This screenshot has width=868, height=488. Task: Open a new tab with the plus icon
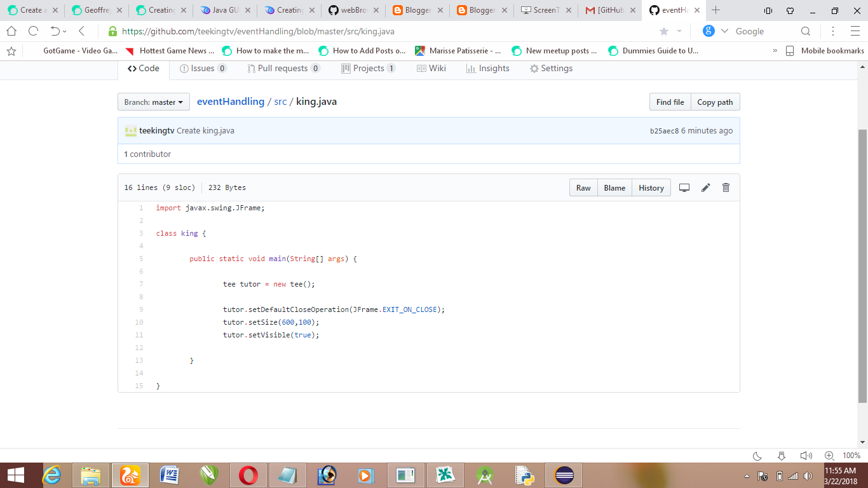point(716,10)
